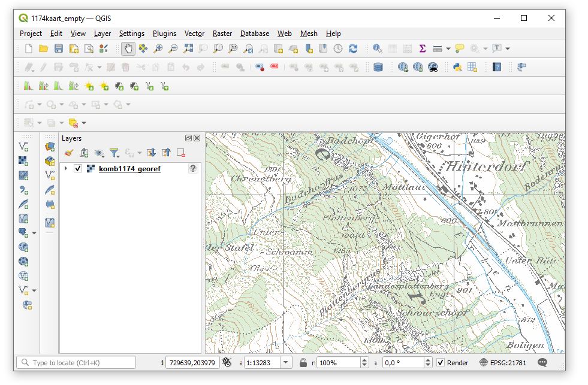Open the map scale dropdown

coord(286,363)
